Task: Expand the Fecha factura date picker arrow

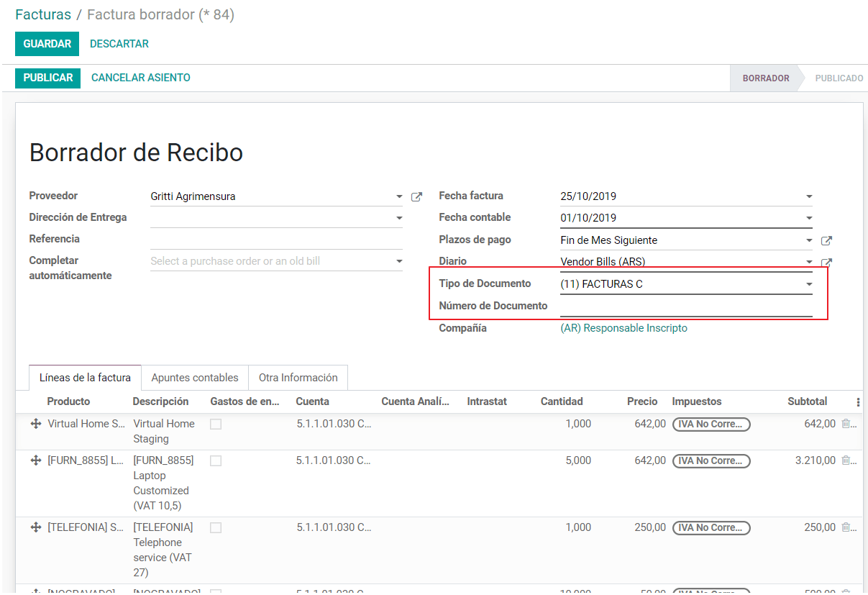Action: pos(809,196)
